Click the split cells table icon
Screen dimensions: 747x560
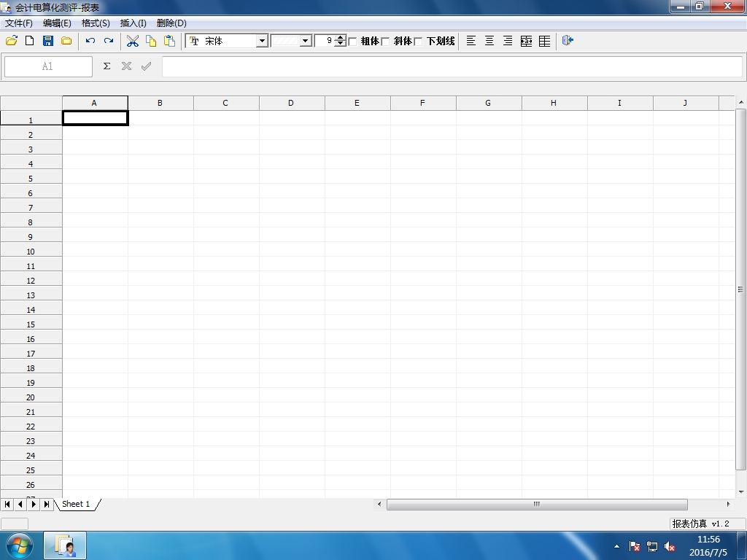coord(544,41)
